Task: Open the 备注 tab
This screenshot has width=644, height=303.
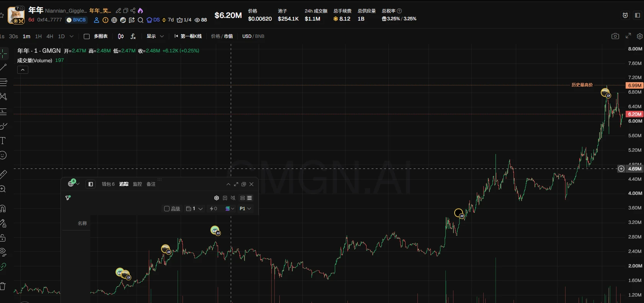Action: 151,184
